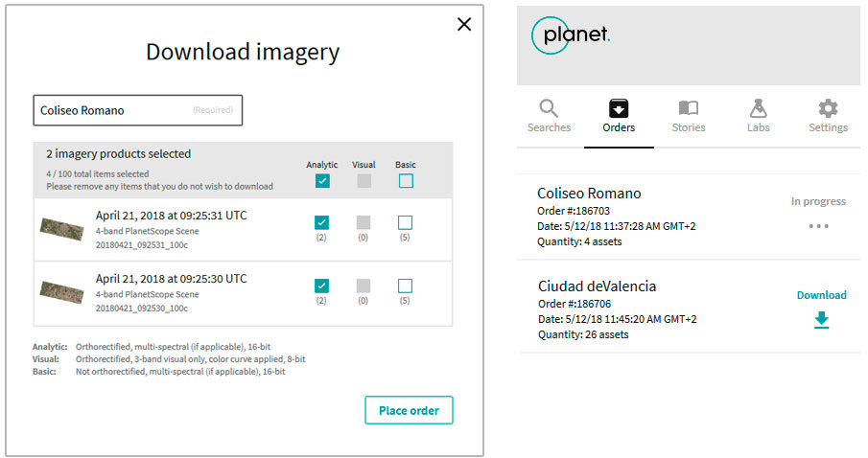This screenshot has width=868, height=458.
Task: Click the Download link text
Action: pyautogui.click(x=822, y=295)
